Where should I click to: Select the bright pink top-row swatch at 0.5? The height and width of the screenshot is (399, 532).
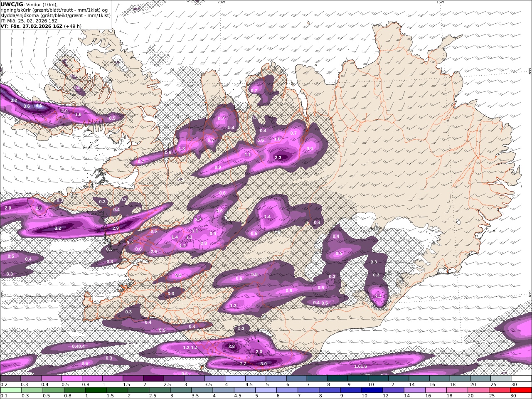coord(72,378)
